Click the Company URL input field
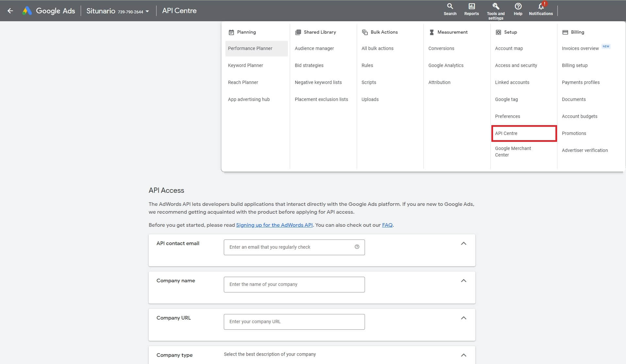Viewport: 626px width, 364px height. (x=294, y=322)
